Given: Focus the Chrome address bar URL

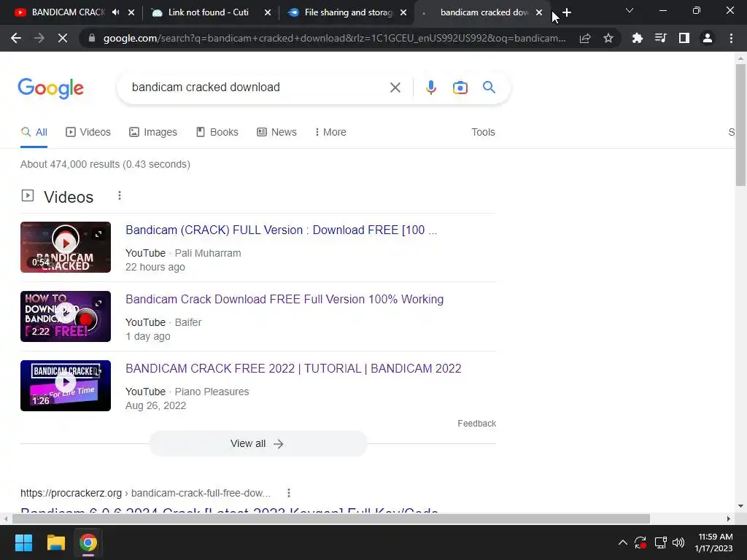Looking at the screenshot, I should tap(334, 38).
